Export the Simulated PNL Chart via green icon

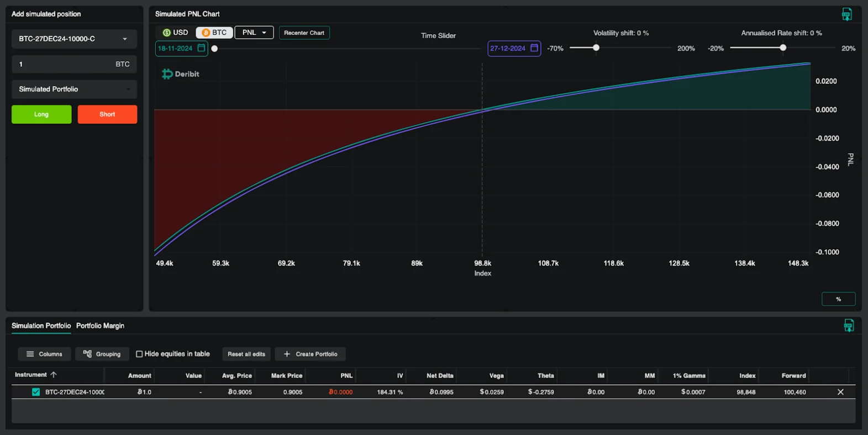coord(846,14)
